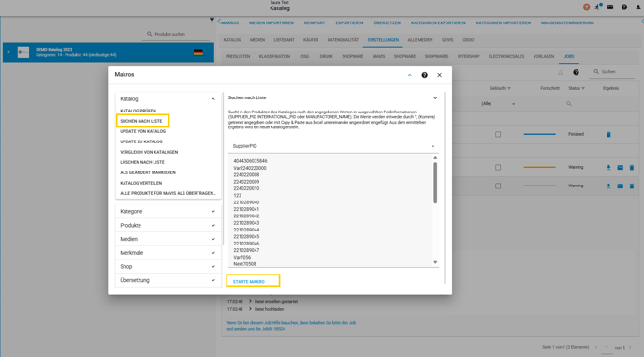The width and height of the screenshot is (644, 357).
Task: Click the funnel filter icon above the catalog list
Action: [x=212, y=21]
